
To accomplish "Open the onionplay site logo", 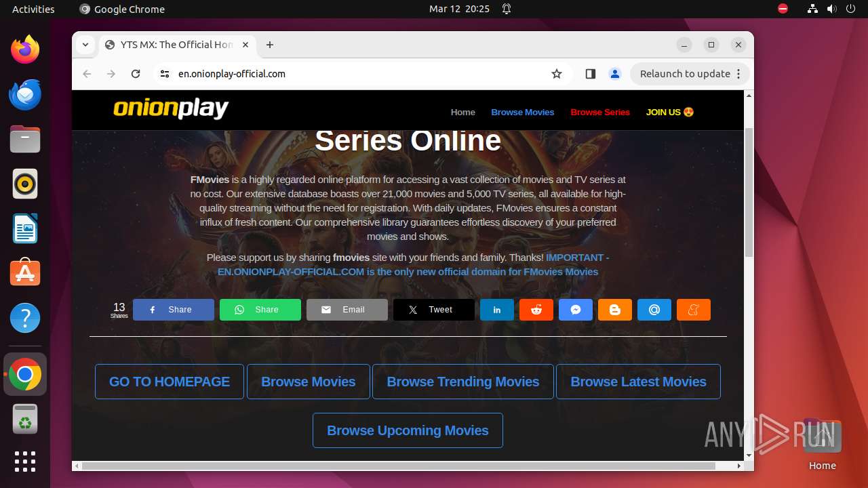I will pyautogui.click(x=171, y=108).
